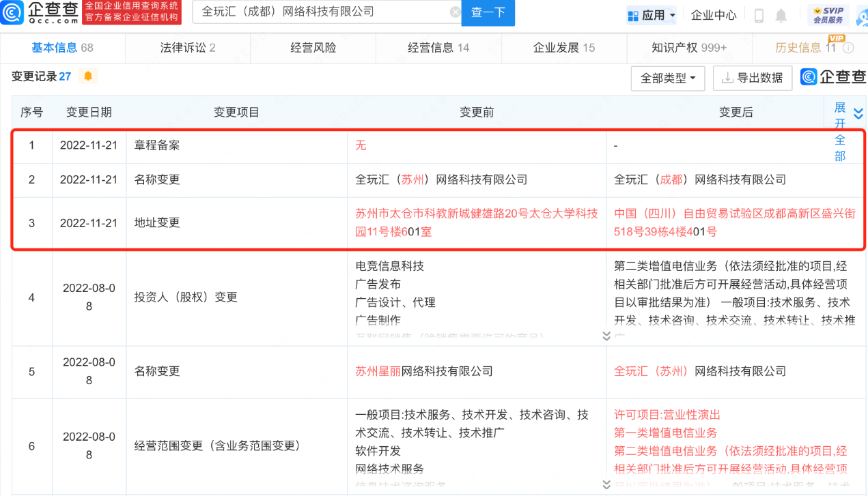Expand row 4 truncated content in 变更前
The image size is (868, 496).
coord(606,336)
